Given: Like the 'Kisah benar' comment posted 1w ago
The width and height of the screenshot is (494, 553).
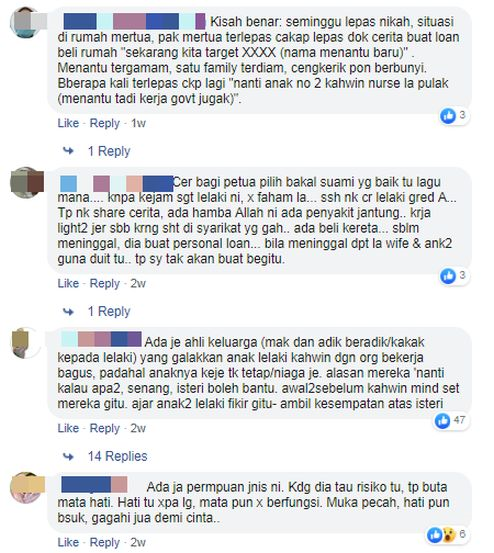Looking at the screenshot, I should 68,123.
